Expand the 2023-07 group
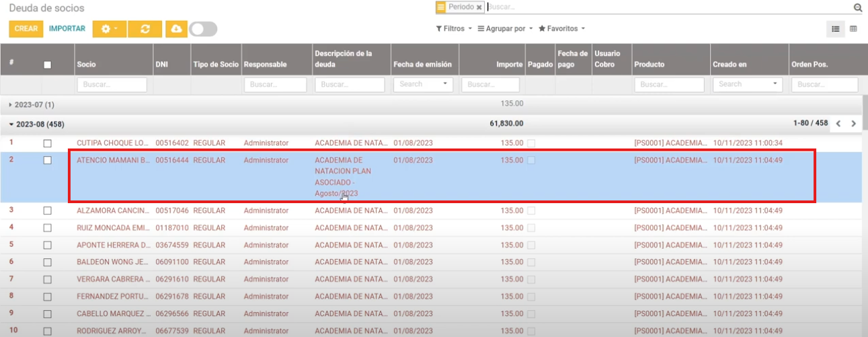Viewport: 868px width, 337px height. pyautogui.click(x=32, y=105)
